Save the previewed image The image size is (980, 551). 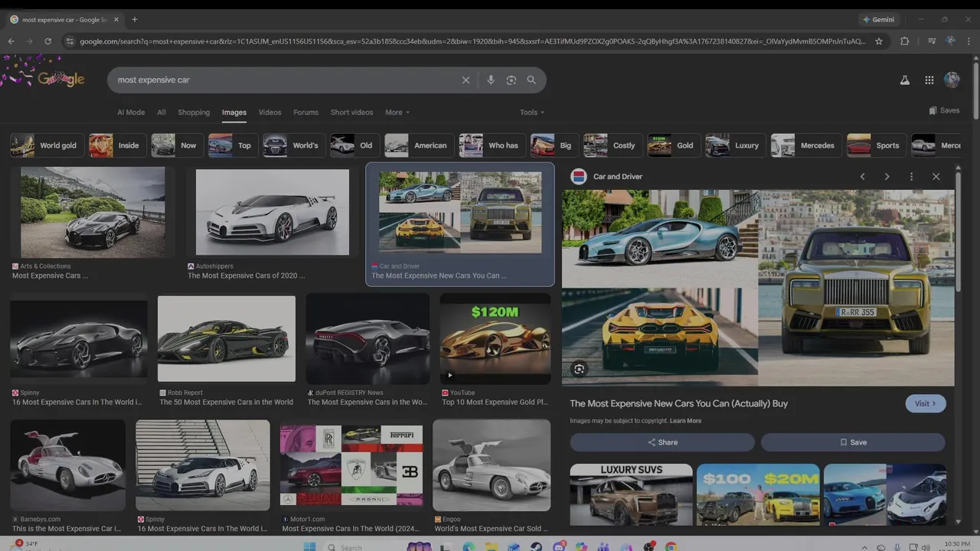[853, 442]
